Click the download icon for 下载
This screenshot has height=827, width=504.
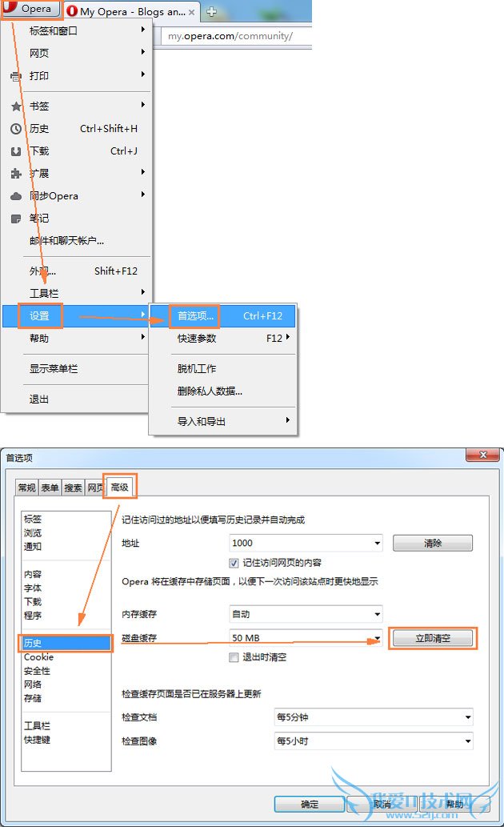16,151
